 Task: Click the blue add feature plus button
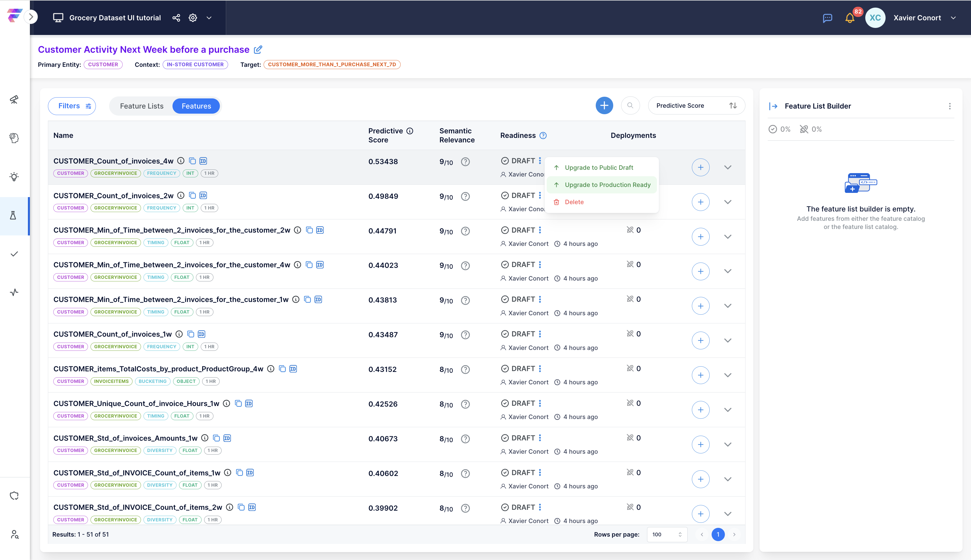604,105
